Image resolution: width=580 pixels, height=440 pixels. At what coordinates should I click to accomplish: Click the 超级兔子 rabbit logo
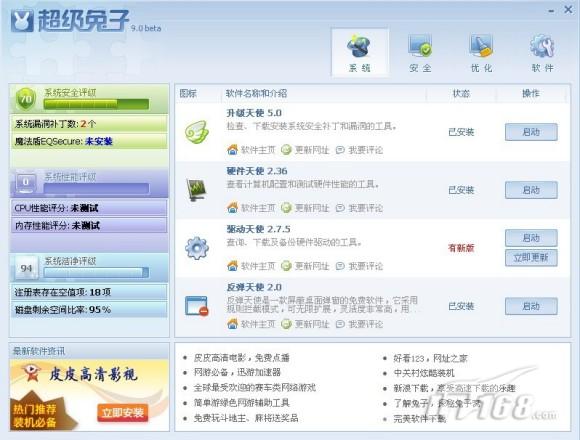[22, 21]
